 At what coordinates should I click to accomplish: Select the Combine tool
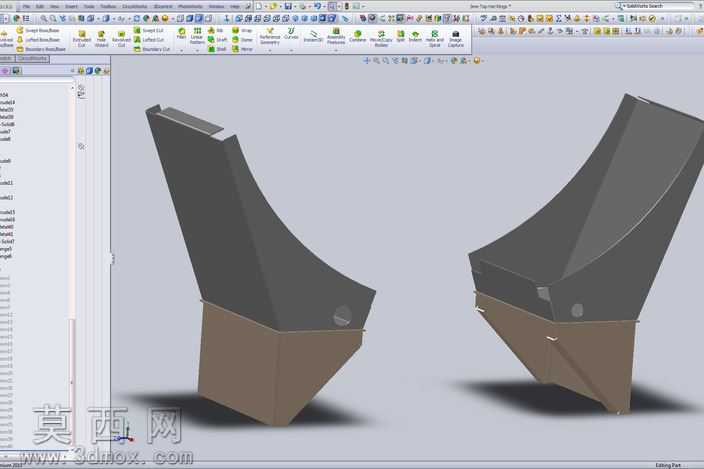tap(357, 36)
